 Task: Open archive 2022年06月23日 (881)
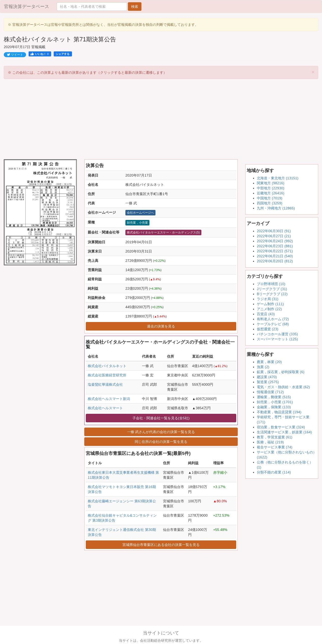point(275,246)
